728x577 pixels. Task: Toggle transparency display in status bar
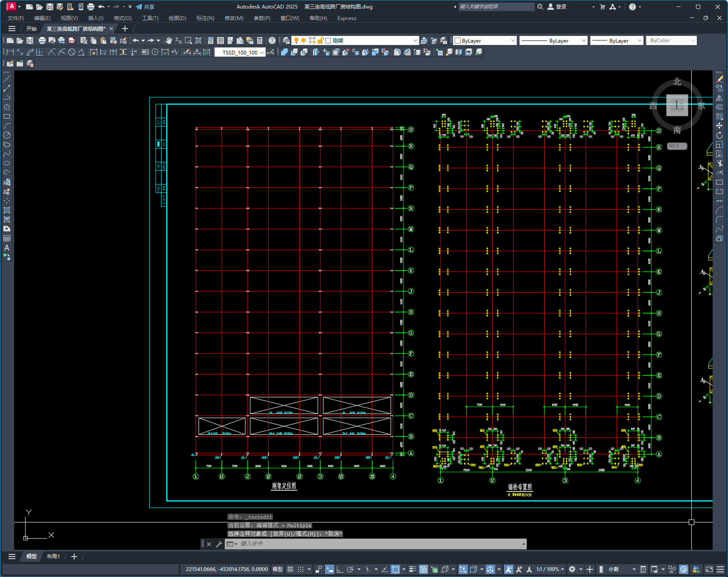click(x=423, y=569)
